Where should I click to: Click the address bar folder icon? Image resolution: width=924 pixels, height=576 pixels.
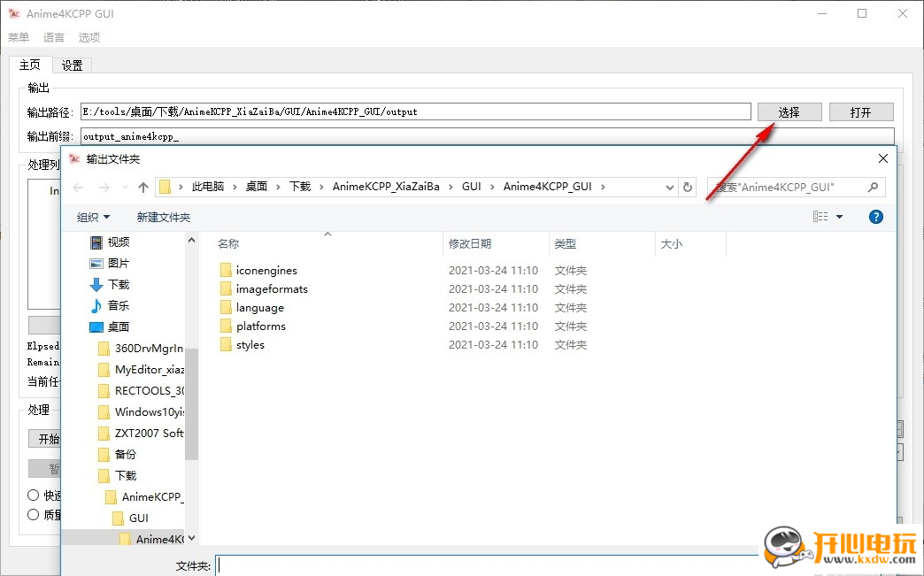coord(165,187)
